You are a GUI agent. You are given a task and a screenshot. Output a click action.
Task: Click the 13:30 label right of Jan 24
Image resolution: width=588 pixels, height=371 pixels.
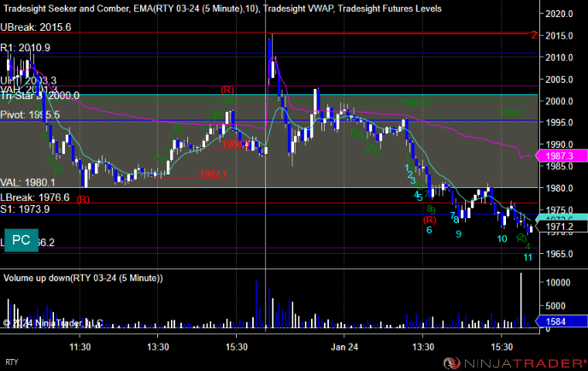[x=423, y=347]
